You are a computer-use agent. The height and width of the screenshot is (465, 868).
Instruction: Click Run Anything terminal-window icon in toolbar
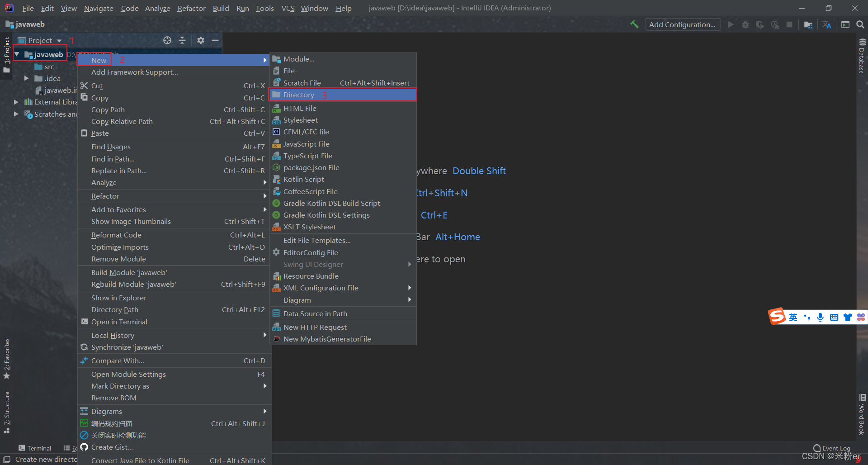point(845,24)
